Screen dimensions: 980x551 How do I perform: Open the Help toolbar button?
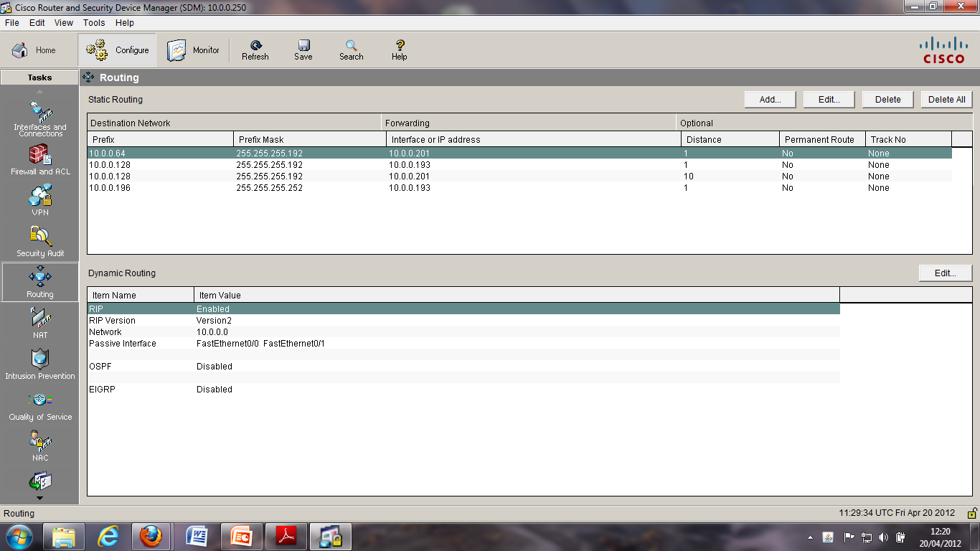[x=400, y=50]
